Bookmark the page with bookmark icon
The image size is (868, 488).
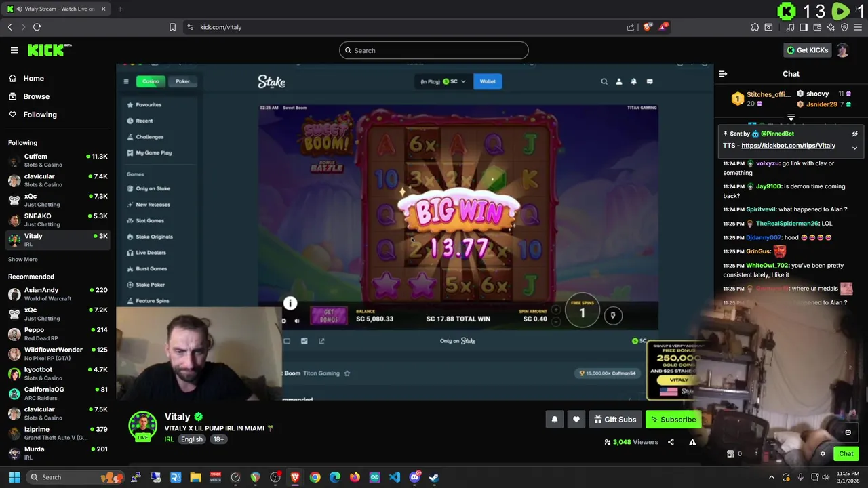[x=172, y=27]
